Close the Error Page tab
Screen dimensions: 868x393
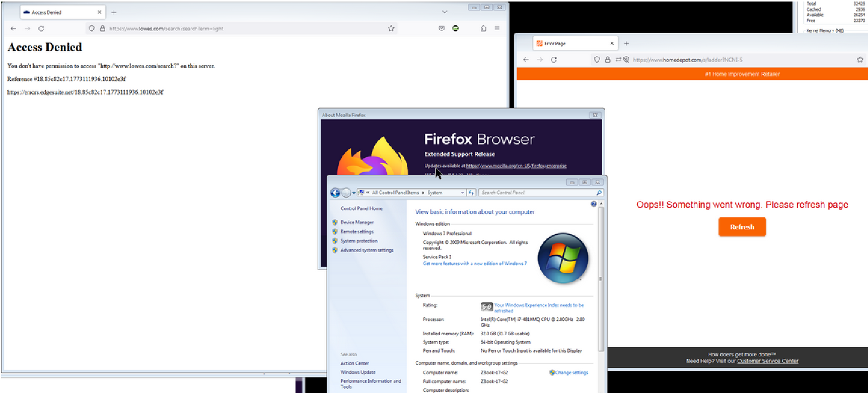(612, 44)
